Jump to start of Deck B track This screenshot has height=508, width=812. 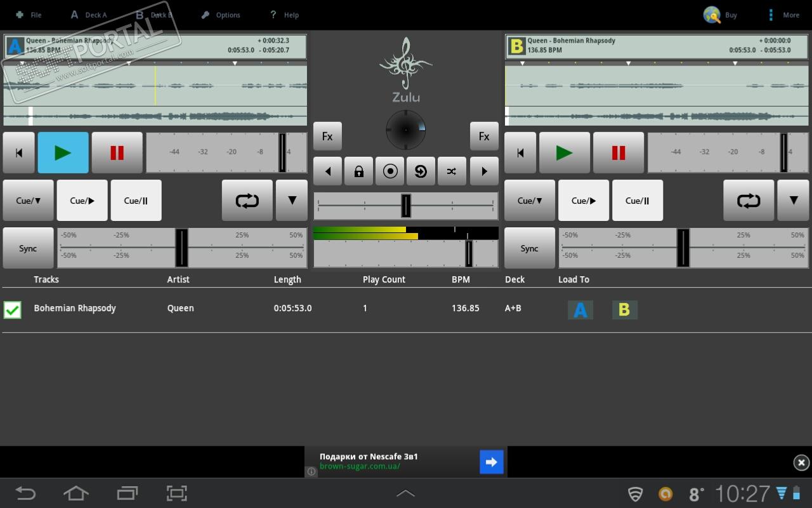pyautogui.click(x=520, y=153)
